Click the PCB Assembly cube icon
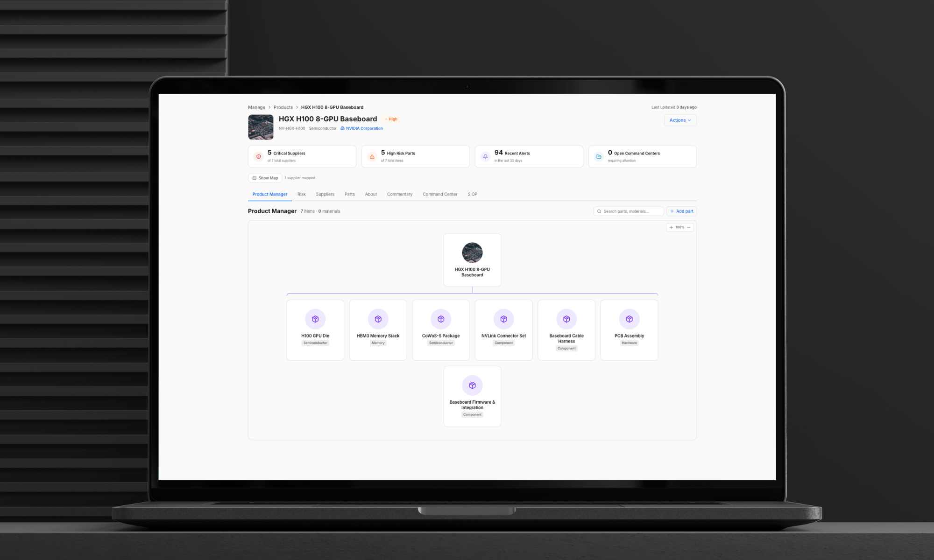This screenshot has height=560, width=934. tap(630, 319)
